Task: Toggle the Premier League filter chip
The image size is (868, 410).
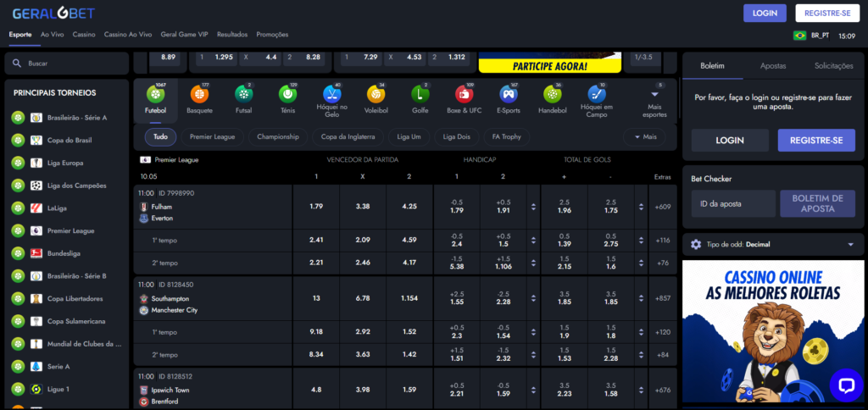Action: (x=212, y=136)
